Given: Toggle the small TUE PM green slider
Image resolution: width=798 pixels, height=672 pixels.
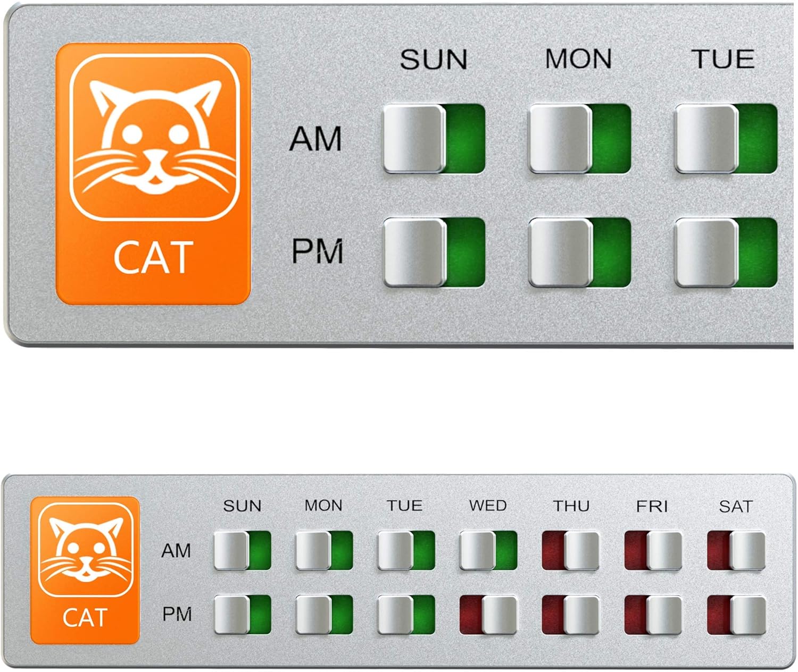Looking at the screenshot, I should [x=406, y=615].
